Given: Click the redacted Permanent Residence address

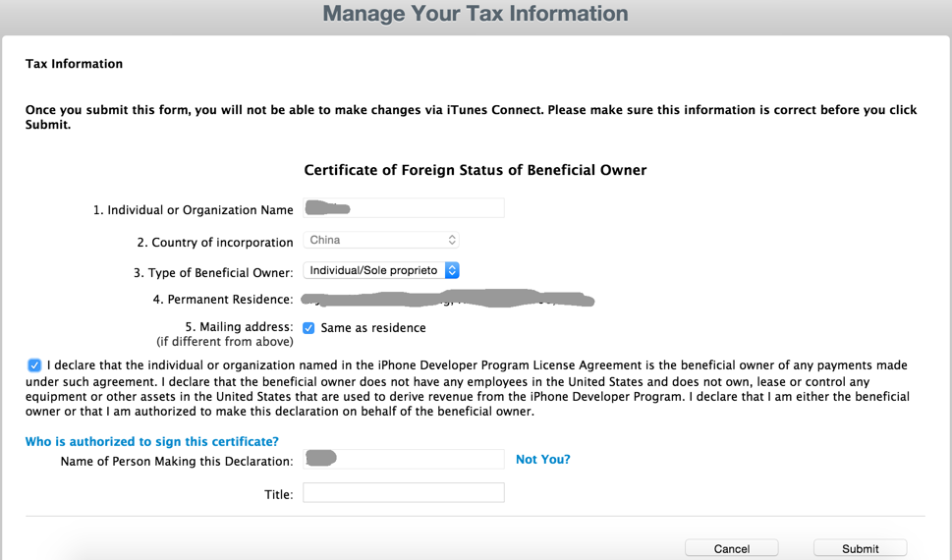Looking at the screenshot, I should click(x=447, y=299).
